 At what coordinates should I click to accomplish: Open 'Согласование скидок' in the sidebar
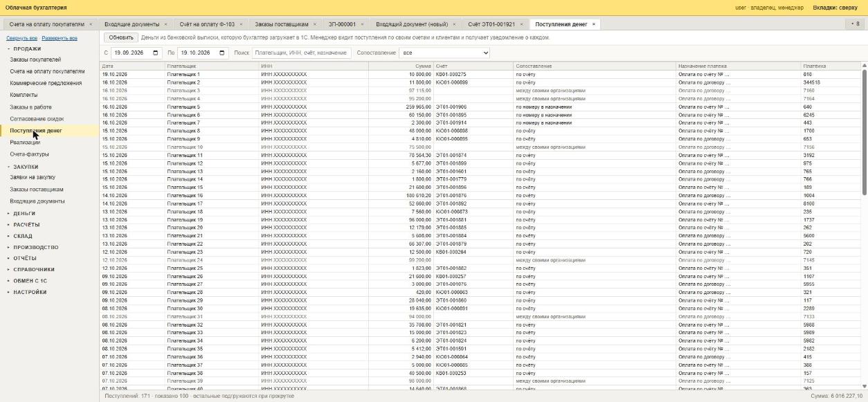(x=37, y=119)
